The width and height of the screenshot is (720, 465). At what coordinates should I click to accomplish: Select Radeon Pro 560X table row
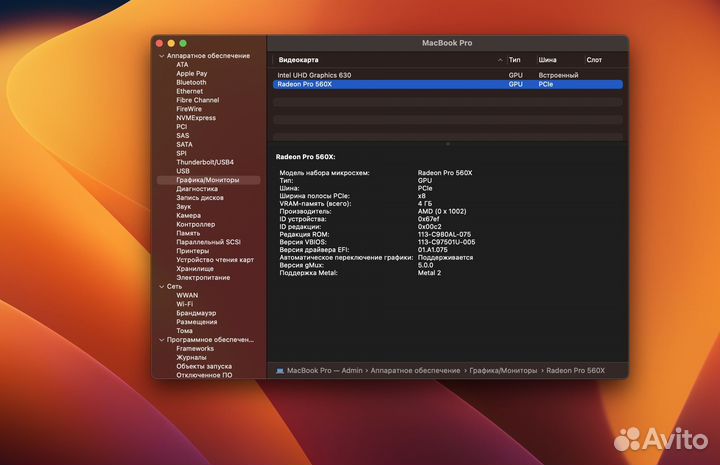point(448,84)
